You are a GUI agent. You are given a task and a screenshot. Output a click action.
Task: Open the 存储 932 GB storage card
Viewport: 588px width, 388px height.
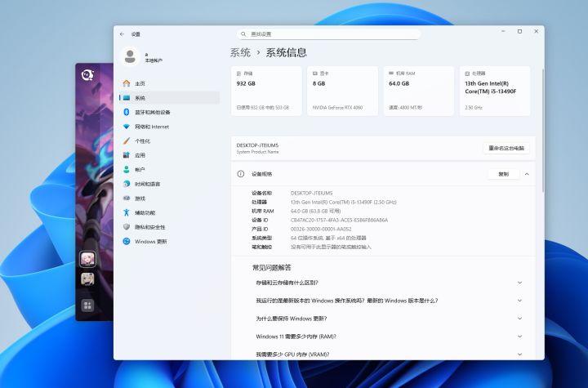(x=266, y=91)
